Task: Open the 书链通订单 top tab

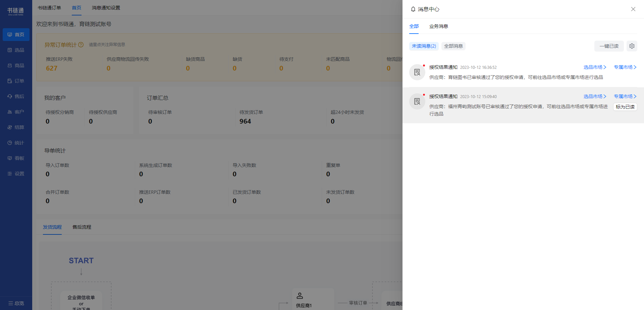Action: pos(49,8)
